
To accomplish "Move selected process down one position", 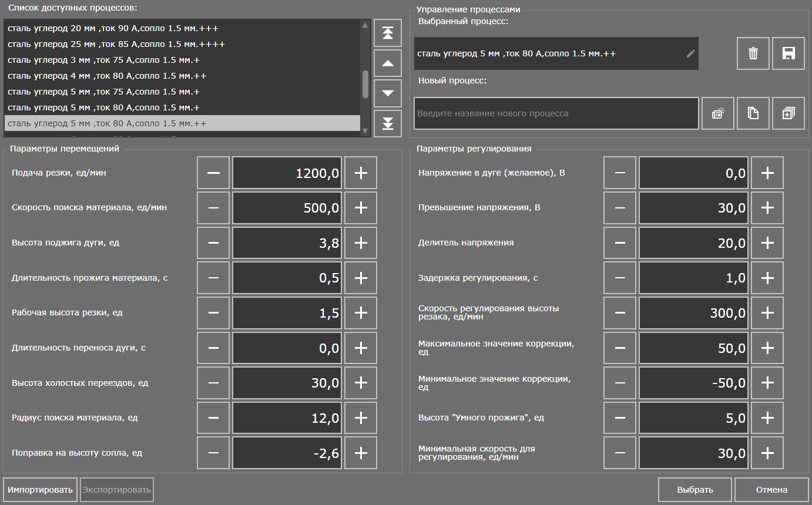I will (x=387, y=93).
